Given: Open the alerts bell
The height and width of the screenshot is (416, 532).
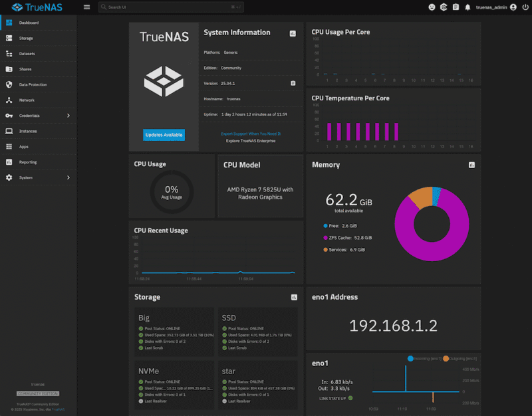Looking at the screenshot, I should pyautogui.click(x=467, y=7).
